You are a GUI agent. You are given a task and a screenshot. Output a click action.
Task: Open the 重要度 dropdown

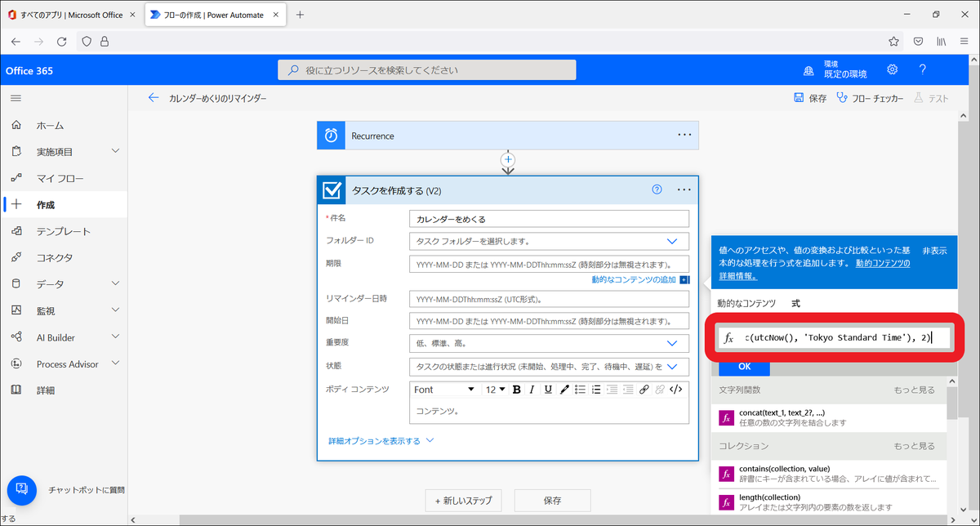(x=671, y=342)
